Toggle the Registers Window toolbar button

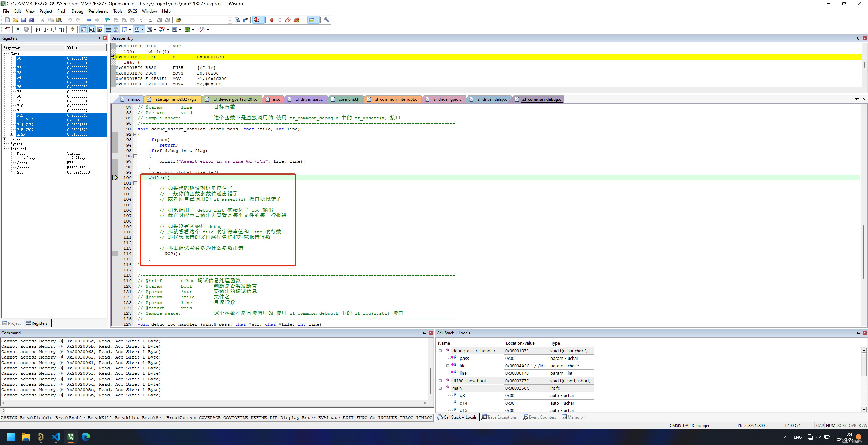[108, 29]
